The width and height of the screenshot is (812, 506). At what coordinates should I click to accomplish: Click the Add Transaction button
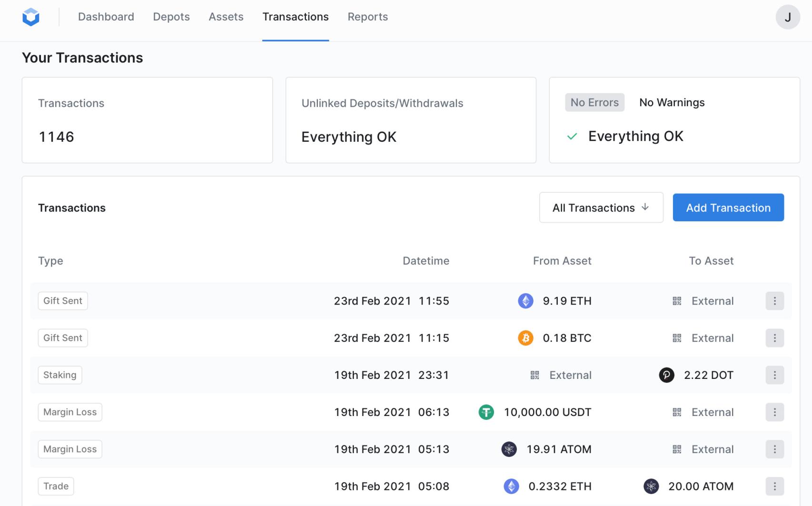click(728, 208)
